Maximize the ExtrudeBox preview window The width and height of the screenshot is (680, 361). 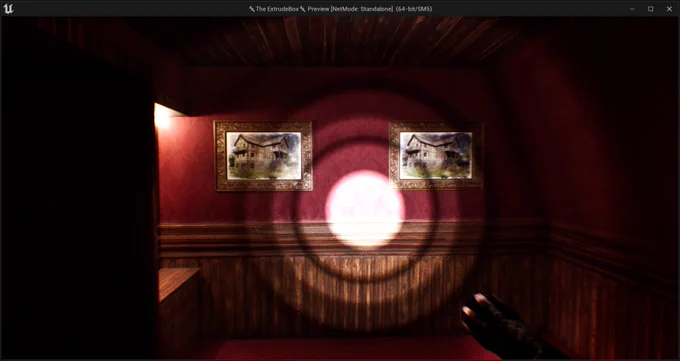[x=651, y=9]
